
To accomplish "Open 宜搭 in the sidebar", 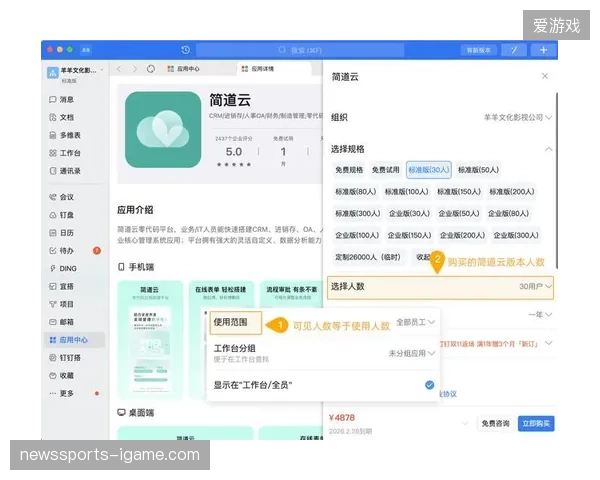I will [62, 286].
